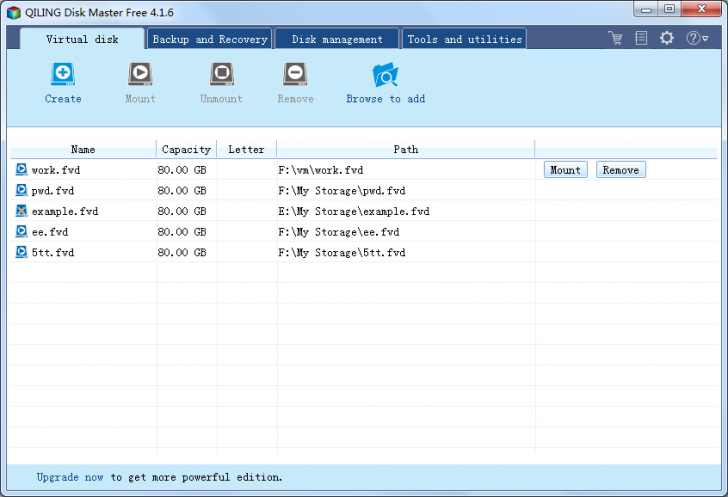
Task: Click the QILING app logo in title bar
Action: [x=14, y=13]
